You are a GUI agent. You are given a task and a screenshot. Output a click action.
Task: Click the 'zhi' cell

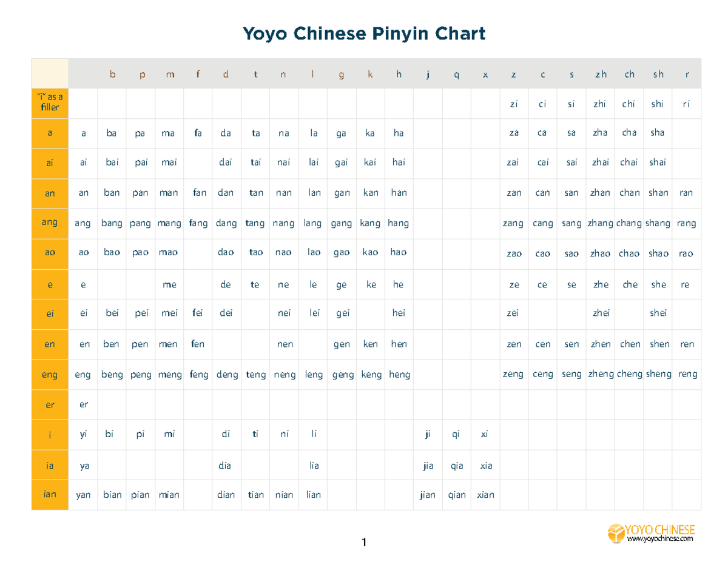click(x=600, y=104)
